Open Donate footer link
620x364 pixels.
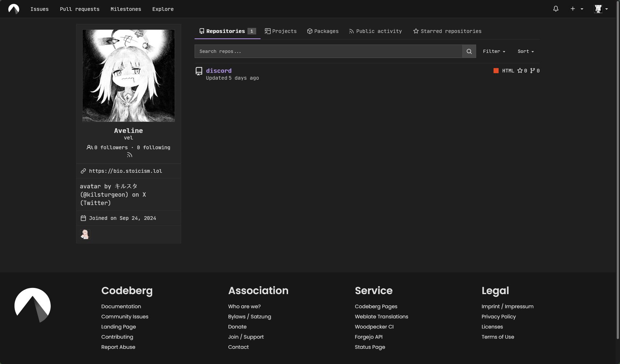[x=237, y=327]
